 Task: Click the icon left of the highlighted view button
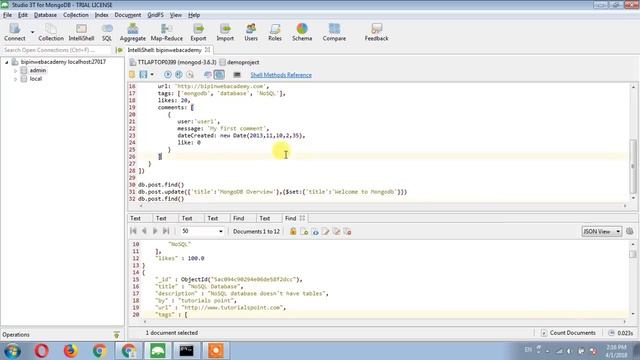208,75
